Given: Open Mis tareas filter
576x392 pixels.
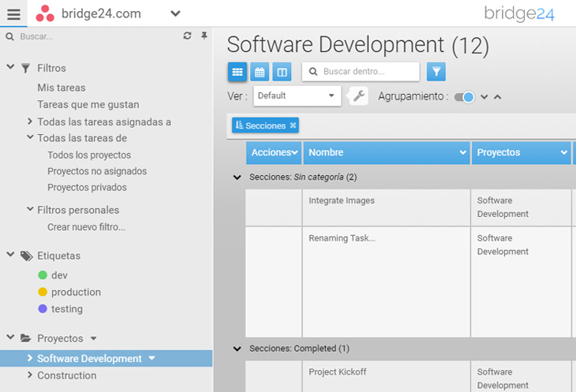Looking at the screenshot, I should tap(62, 88).
